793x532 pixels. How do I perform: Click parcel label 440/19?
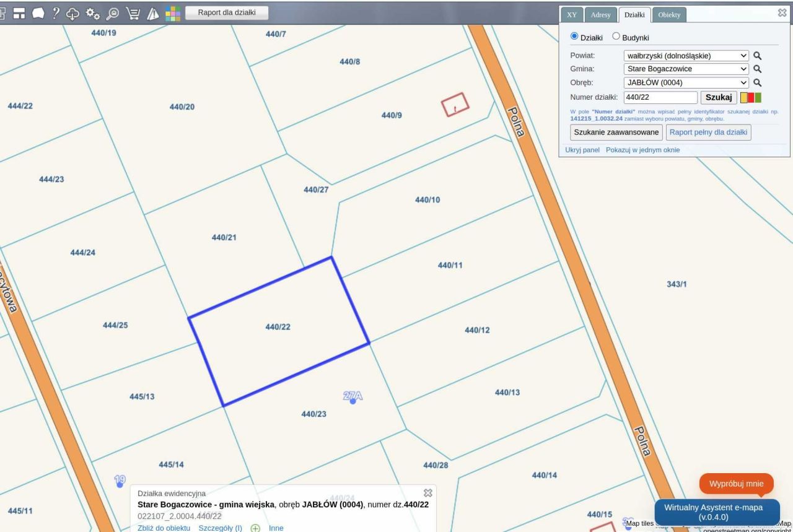(103, 33)
